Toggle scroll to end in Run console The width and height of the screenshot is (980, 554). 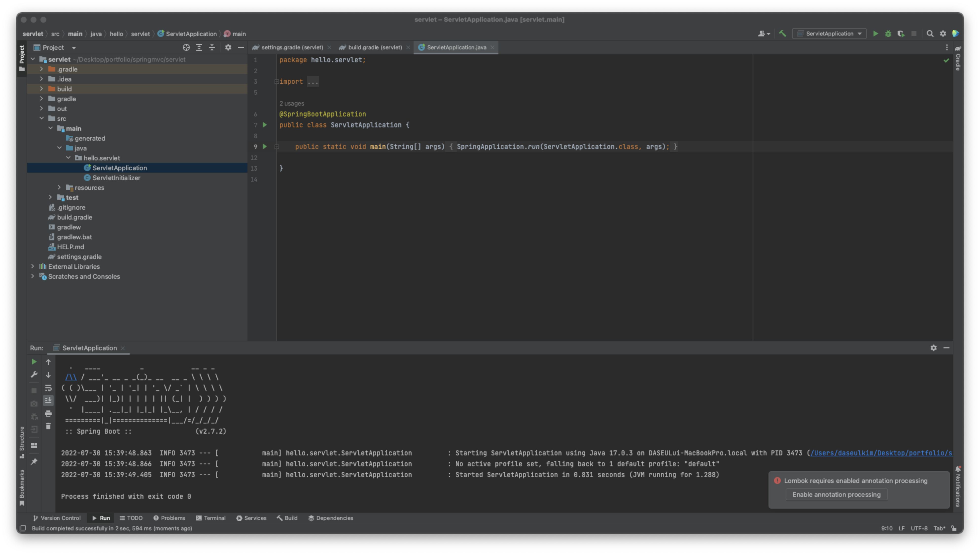48,401
